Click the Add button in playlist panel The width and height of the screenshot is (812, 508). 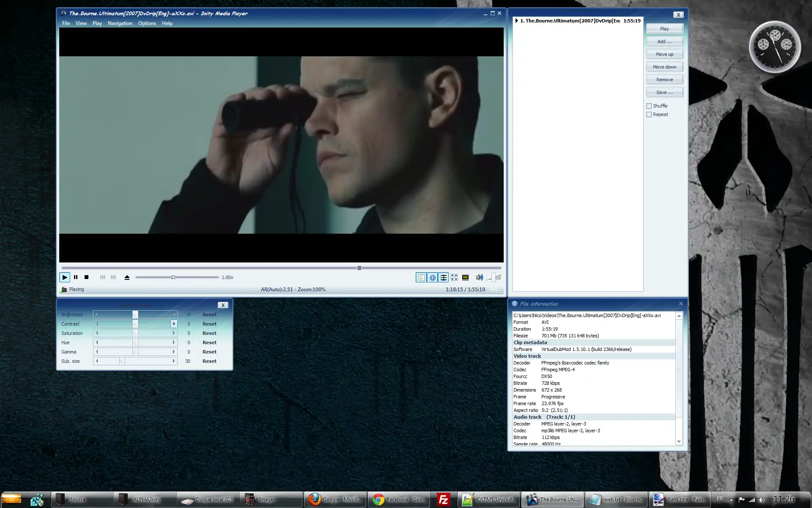664,41
